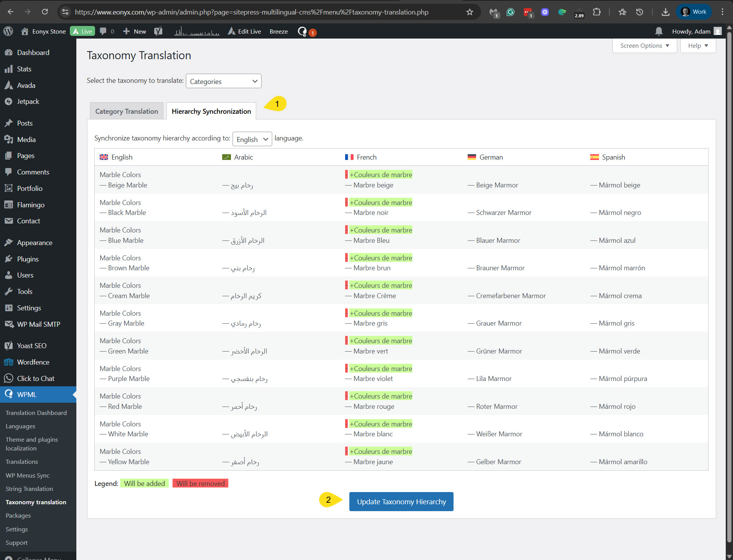Click the green Will be added legend swatch

[x=144, y=483]
